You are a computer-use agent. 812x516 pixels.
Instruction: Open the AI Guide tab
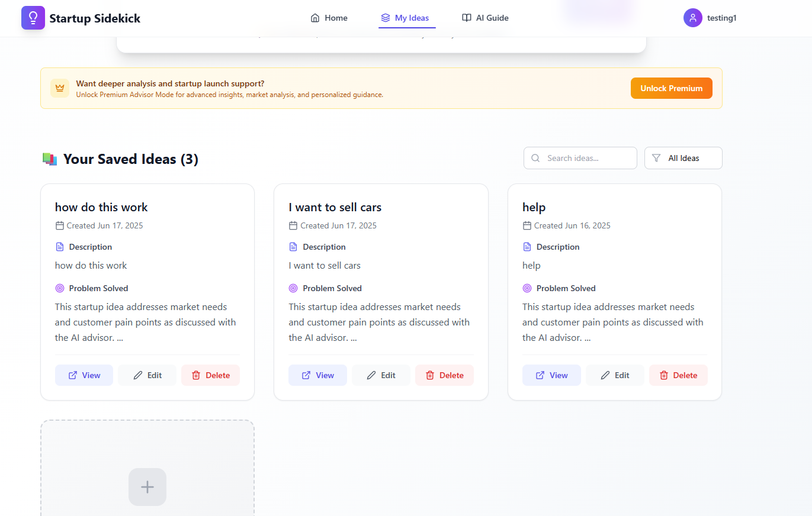point(485,18)
